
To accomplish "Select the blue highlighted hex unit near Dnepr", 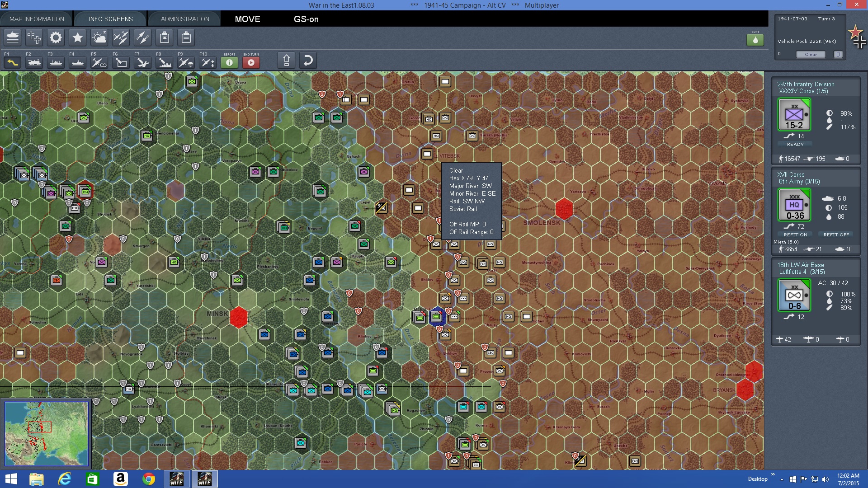I will tap(436, 317).
